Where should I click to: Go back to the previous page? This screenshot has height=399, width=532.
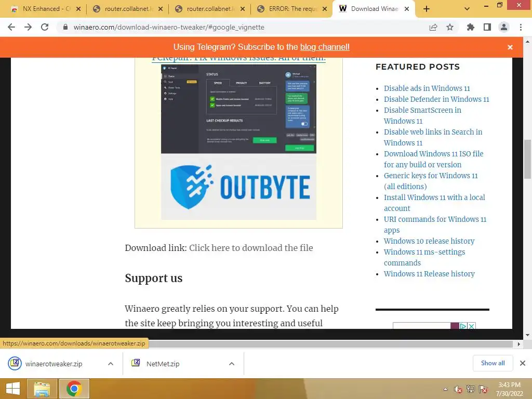click(x=11, y=27)
